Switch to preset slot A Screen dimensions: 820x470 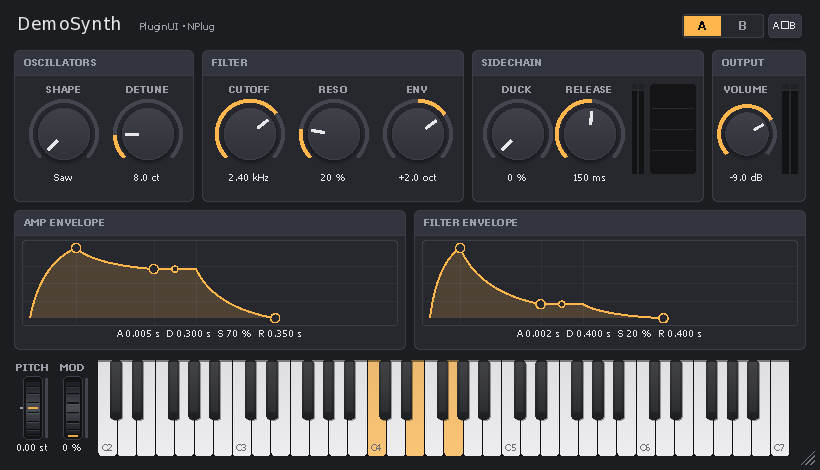coord(702,26)
